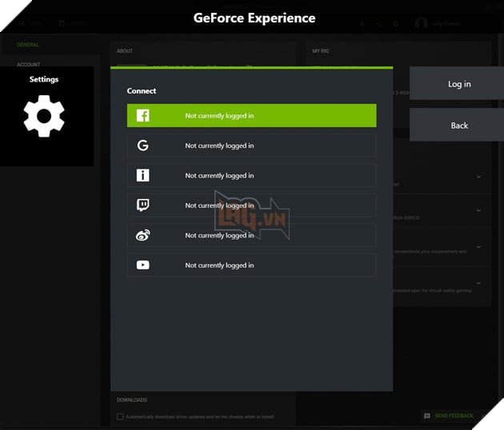
Task: Click the Send Feedback chat icon
Action: [427, 416]
